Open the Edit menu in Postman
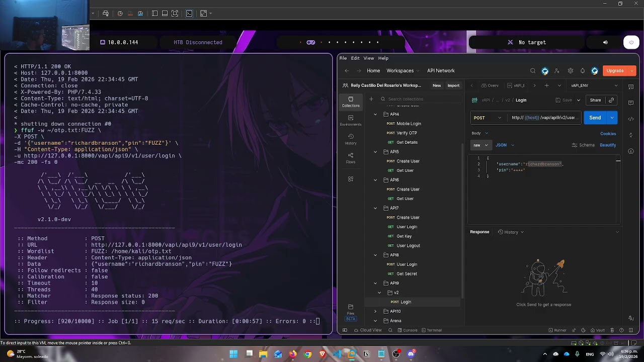 [355, 58]
